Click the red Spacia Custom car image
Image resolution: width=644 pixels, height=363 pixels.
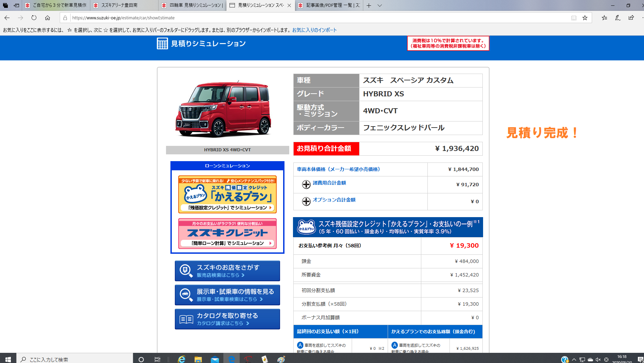(223, 109)
